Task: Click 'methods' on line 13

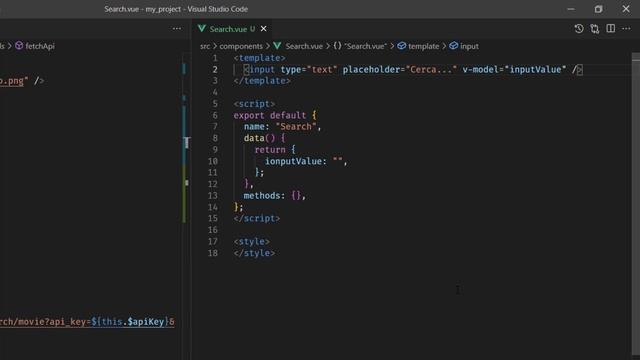Action: (262, 196)
